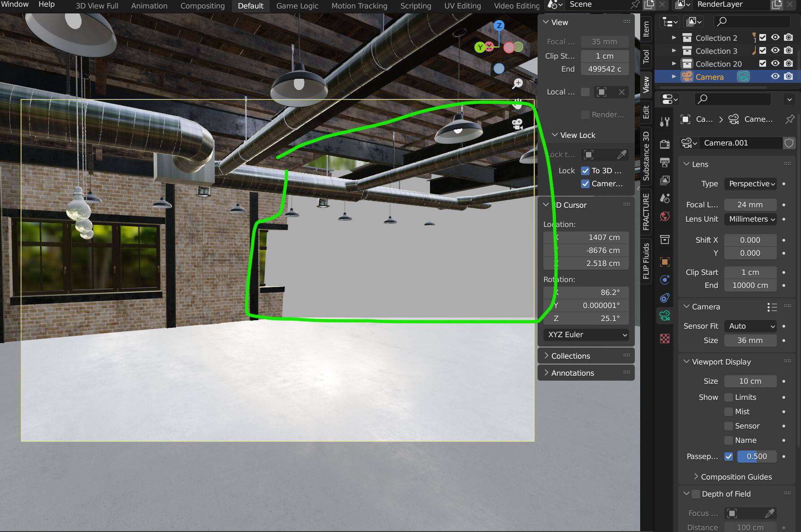This screenshot has height=532, width=801.
Task: Open the Sensor Fit dropdown
Action: click(x=750, y=326)
